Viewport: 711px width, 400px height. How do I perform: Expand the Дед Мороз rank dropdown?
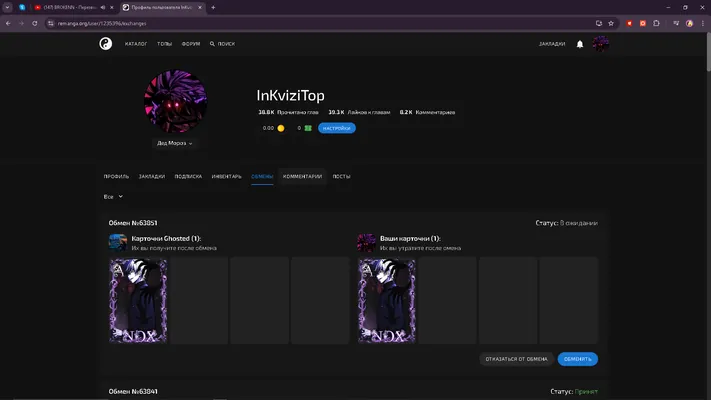click(175, 143)
